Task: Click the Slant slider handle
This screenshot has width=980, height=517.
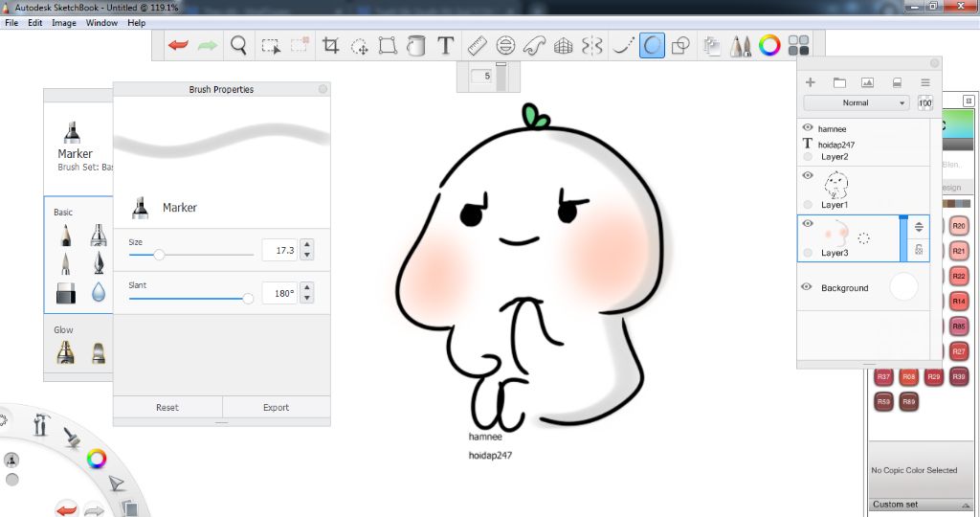Action: coord(248,298)
